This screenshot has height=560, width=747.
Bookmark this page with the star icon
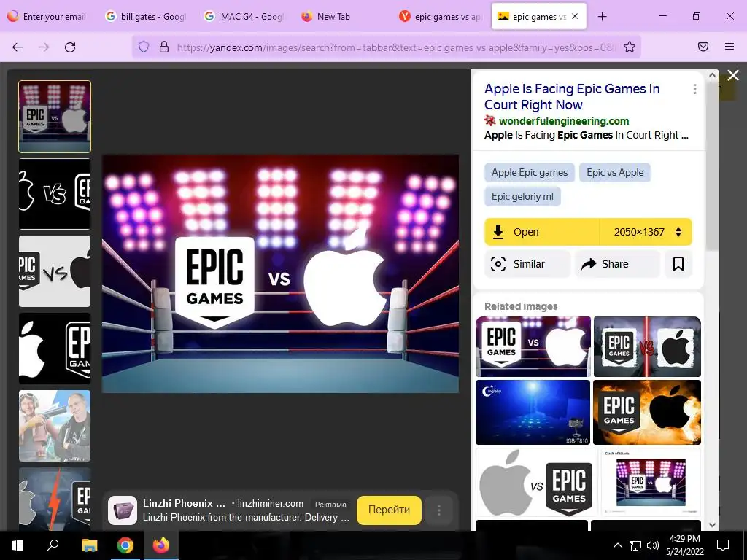tap(630, 47)
